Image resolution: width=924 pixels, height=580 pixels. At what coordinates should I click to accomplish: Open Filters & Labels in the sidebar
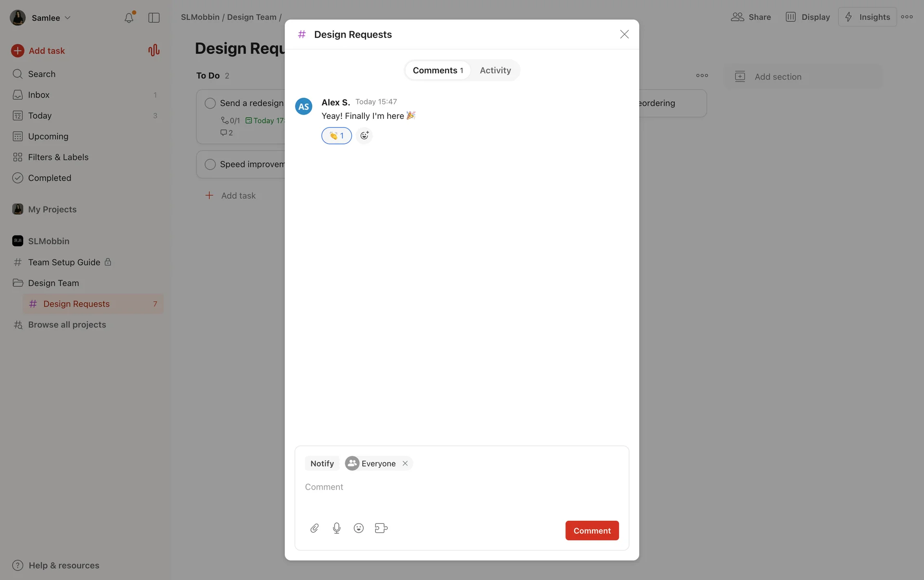pos(58,157)
